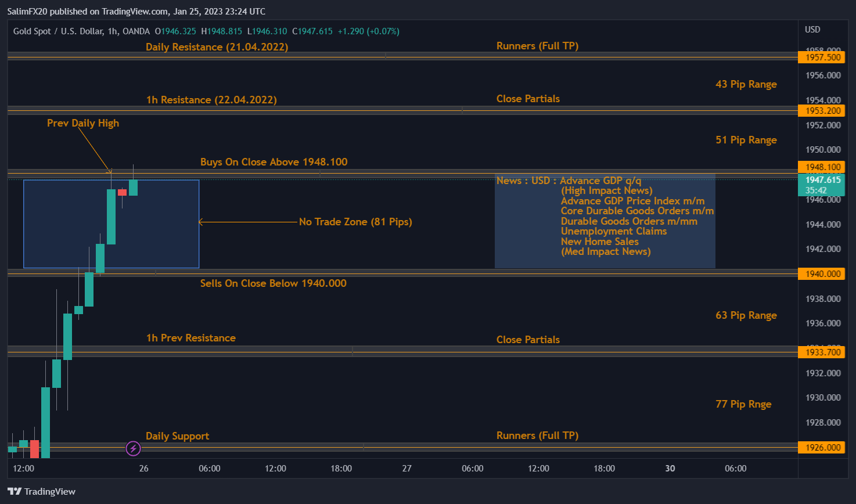Select the 1948.100 price level tag

pyautogui.click(x=822, y=167)
